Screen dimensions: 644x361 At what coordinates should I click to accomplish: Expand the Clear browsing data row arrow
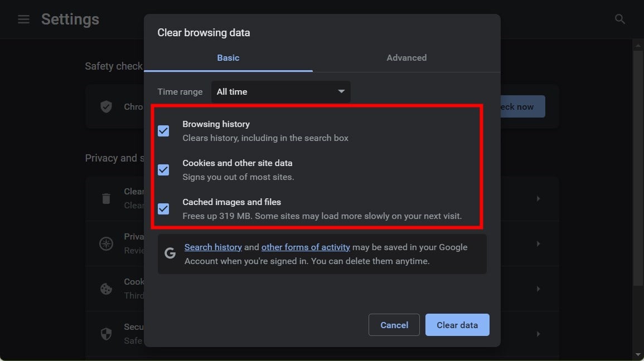[538, 198]
